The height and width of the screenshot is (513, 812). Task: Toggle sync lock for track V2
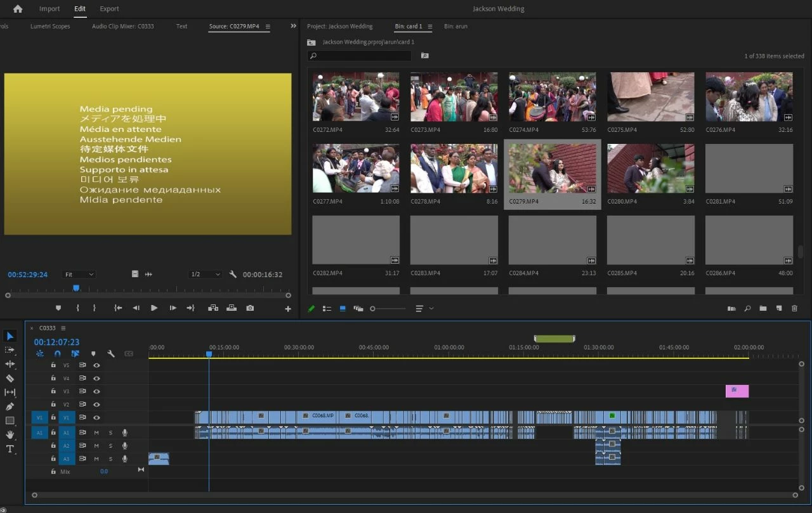point(82,405)
